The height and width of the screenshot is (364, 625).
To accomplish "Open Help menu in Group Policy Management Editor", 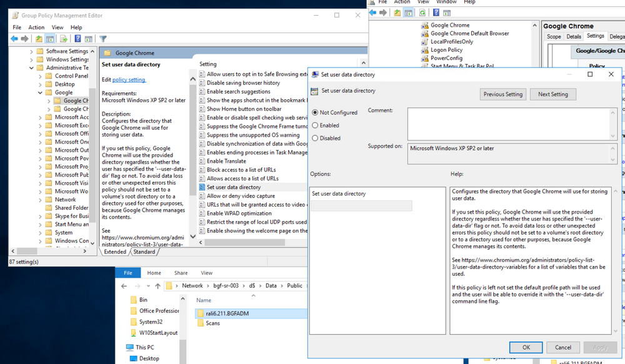I will click(x=76, y=27).
